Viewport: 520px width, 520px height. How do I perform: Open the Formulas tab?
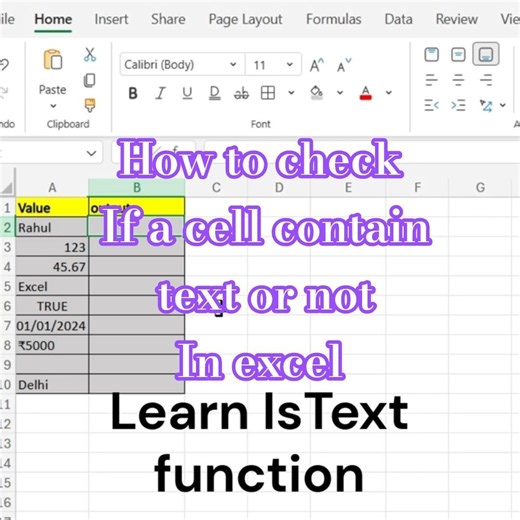[334, 19]
